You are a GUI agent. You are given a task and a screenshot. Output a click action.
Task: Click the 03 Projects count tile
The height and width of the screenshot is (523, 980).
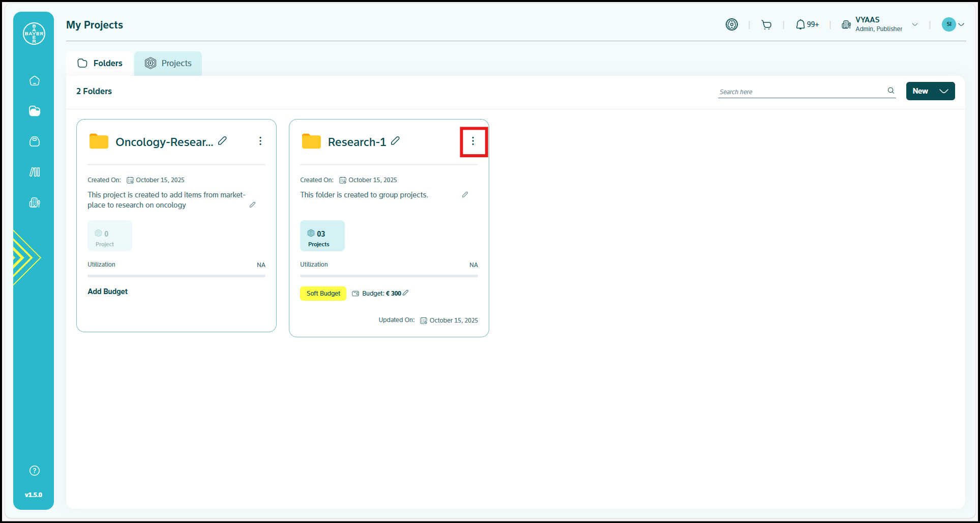pos(322,236)
